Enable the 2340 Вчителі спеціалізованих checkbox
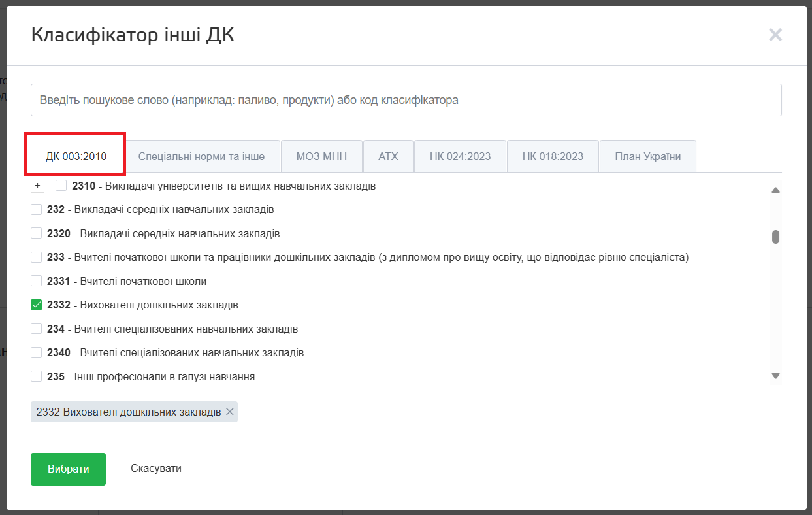Screen dimensions: 812x515 [37, 353]
